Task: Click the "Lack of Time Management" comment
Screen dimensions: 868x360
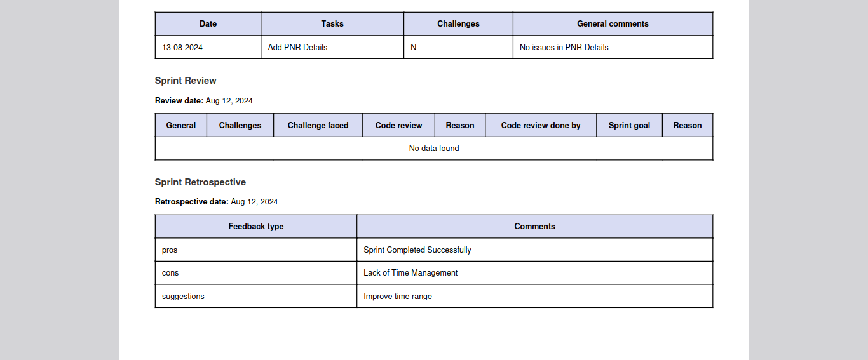Action: [410, 273]
